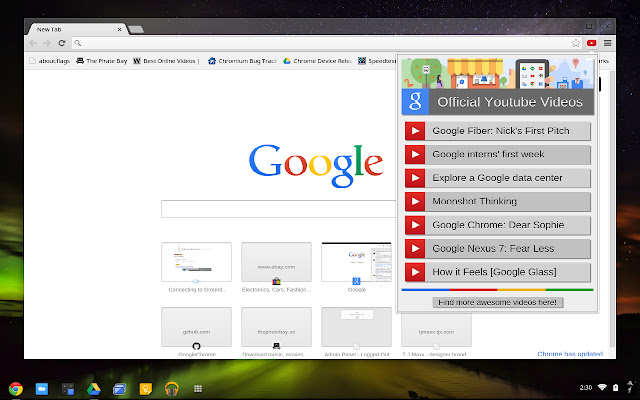Image resolution: width=640 pixels, height=400 pixels.
Task: Play Google Nexus 7: Fear Less video
Action: [x=498, y=249]
